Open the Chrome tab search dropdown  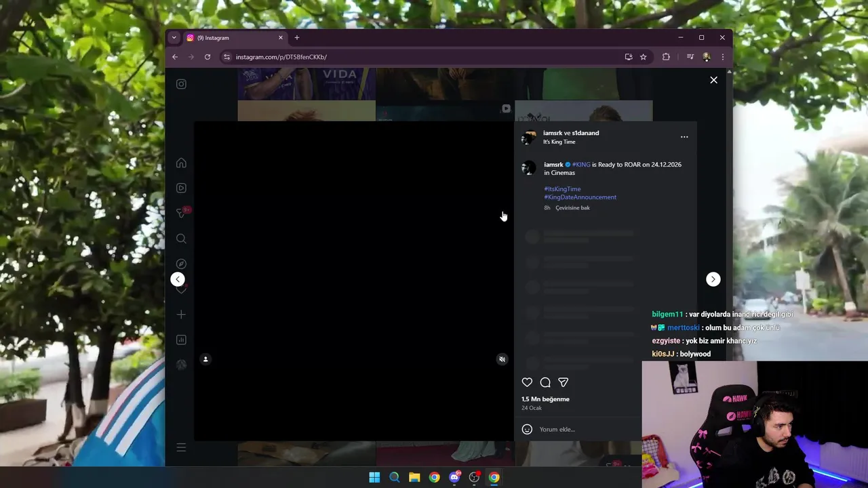tap(174, 38)
